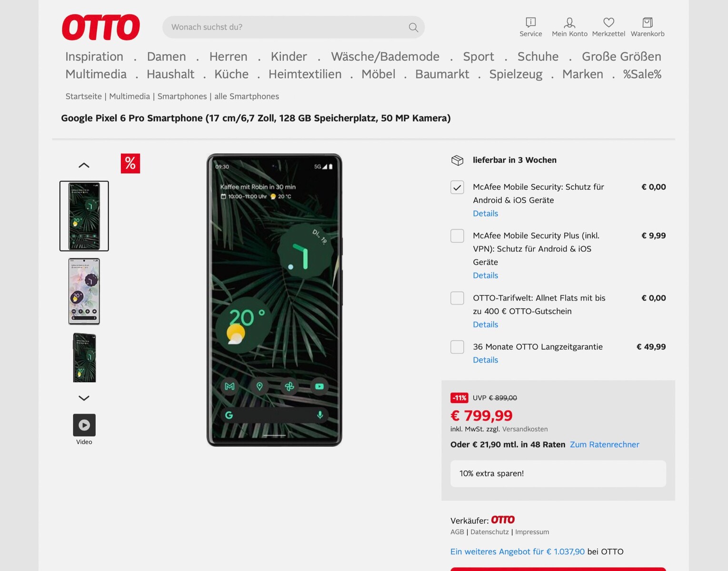
Task: Open the Marken menu
Action: point(583,74)
